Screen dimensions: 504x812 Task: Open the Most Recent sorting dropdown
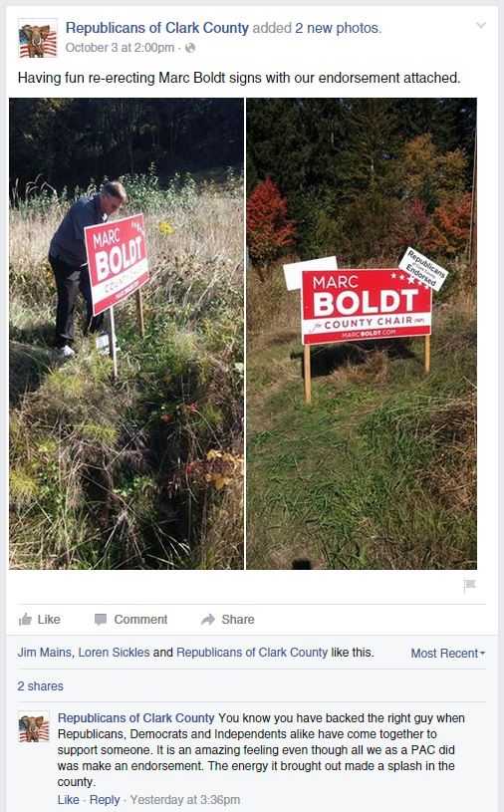coord(448,653)
